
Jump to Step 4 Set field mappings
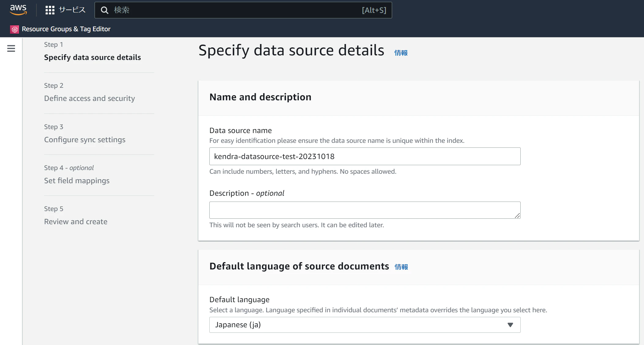coord(77,181)
